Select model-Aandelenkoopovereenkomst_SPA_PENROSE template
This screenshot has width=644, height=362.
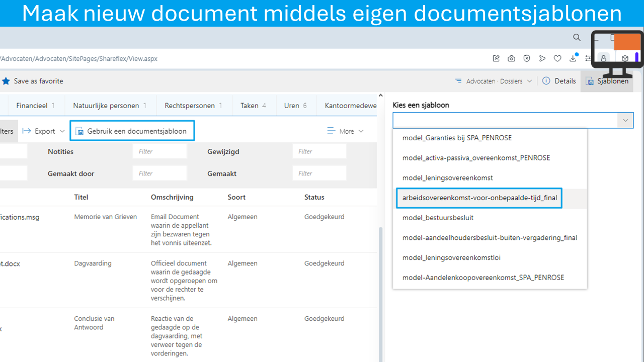pos(490,278)
